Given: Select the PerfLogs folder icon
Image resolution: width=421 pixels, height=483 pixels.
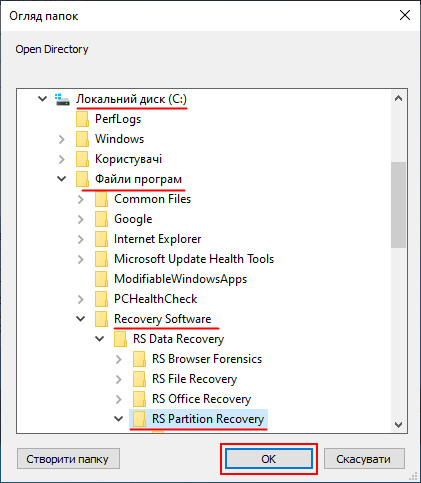Looking at the screenshot, I should point(82,119).
